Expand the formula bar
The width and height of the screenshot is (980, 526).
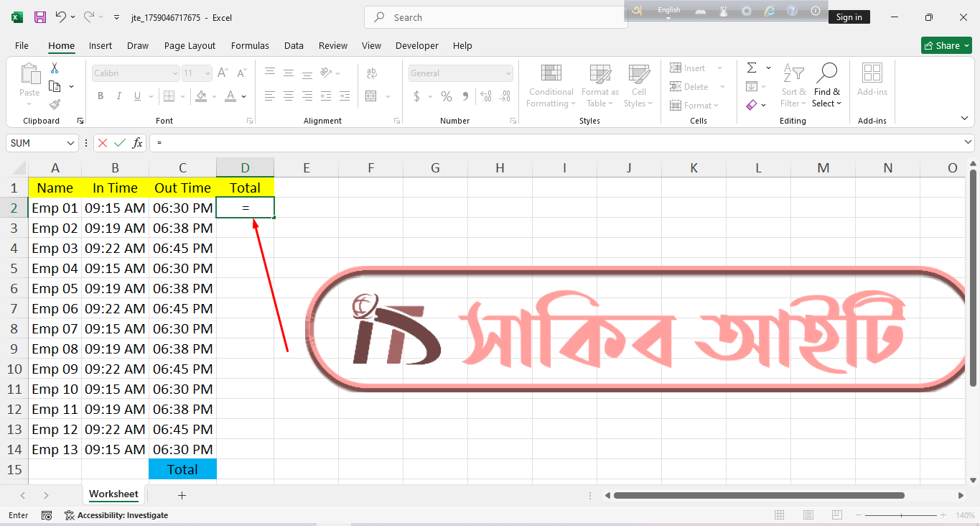pos(969,143)
